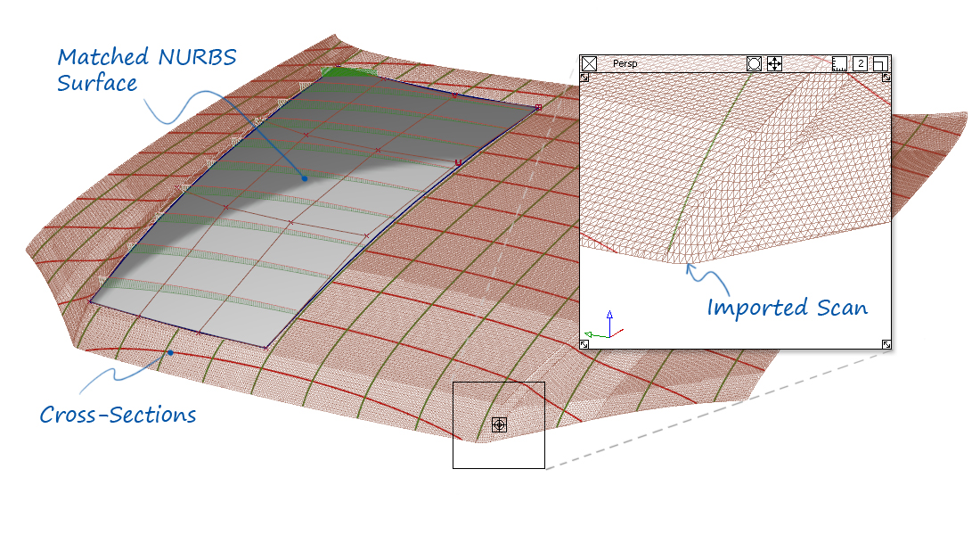Click the Cross-Sections annotation label
Image resolution: width=980 pixels, height=535 pixels.
(x=118, y=415)
